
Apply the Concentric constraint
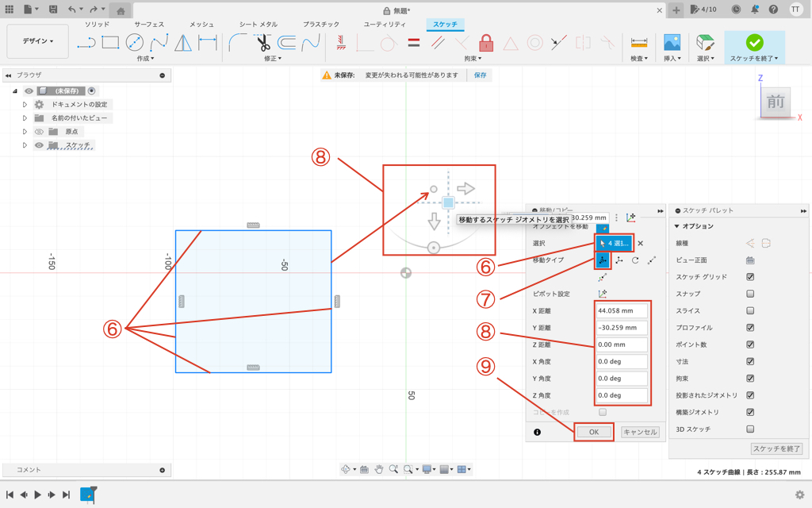(535, 43)
